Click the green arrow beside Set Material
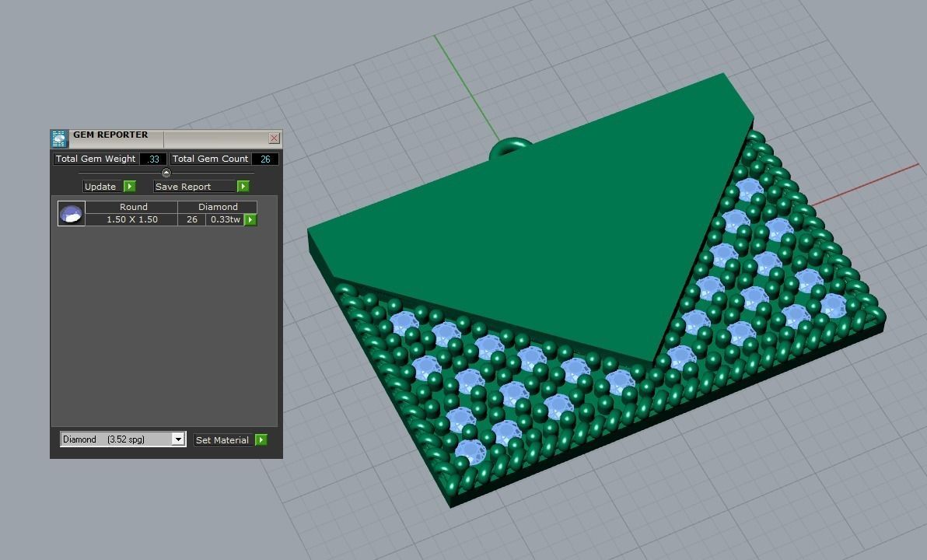This screenshot has height=560, width=927. click(261, 440)
